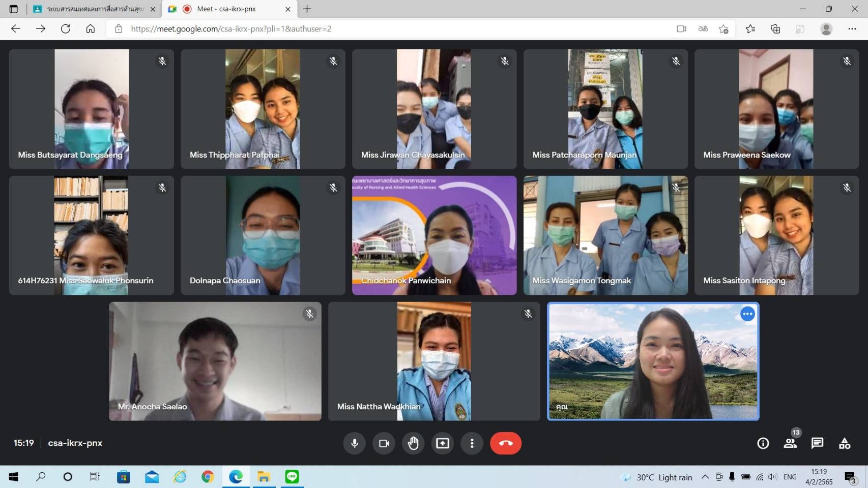This screenshot has width=868, height=488.
Task: Add this page to favorites
Action: (x=724, y=29)
